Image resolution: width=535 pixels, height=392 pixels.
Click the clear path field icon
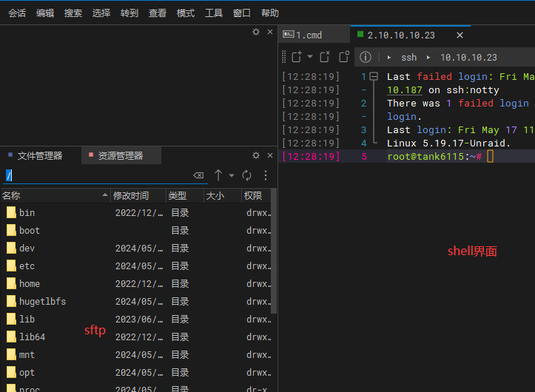click(x=198, y=175)
